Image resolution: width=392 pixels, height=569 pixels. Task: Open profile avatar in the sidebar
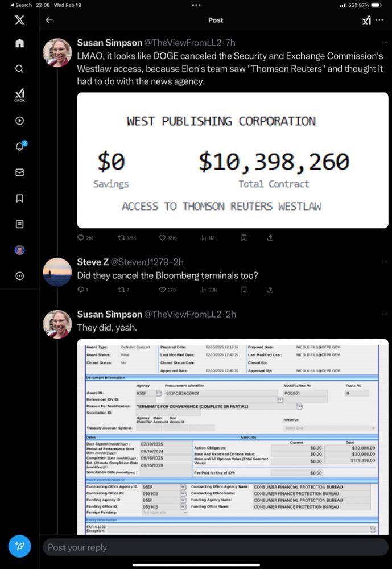point(19,250)
